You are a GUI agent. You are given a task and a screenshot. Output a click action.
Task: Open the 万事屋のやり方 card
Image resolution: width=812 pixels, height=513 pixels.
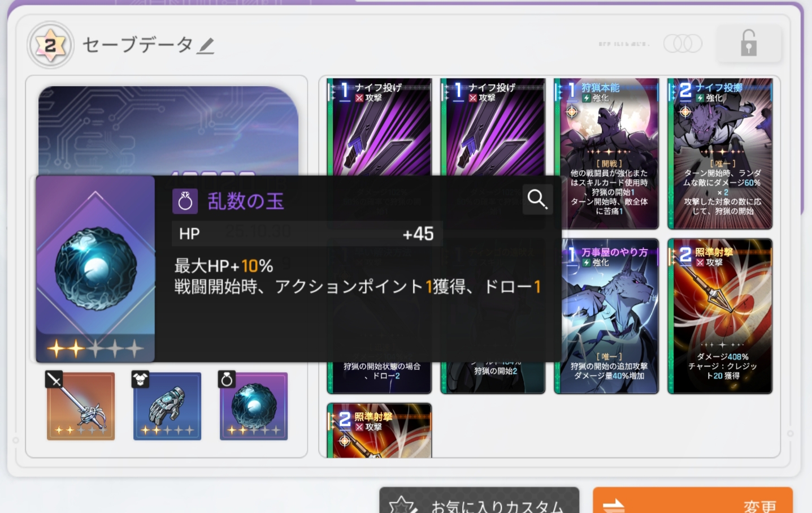[x=606, y=316]
